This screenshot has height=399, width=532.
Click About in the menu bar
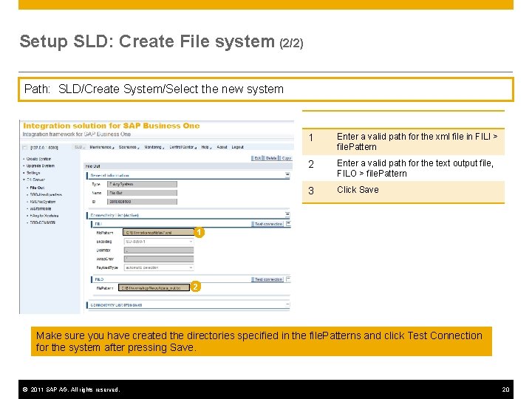tap(222, 147)
